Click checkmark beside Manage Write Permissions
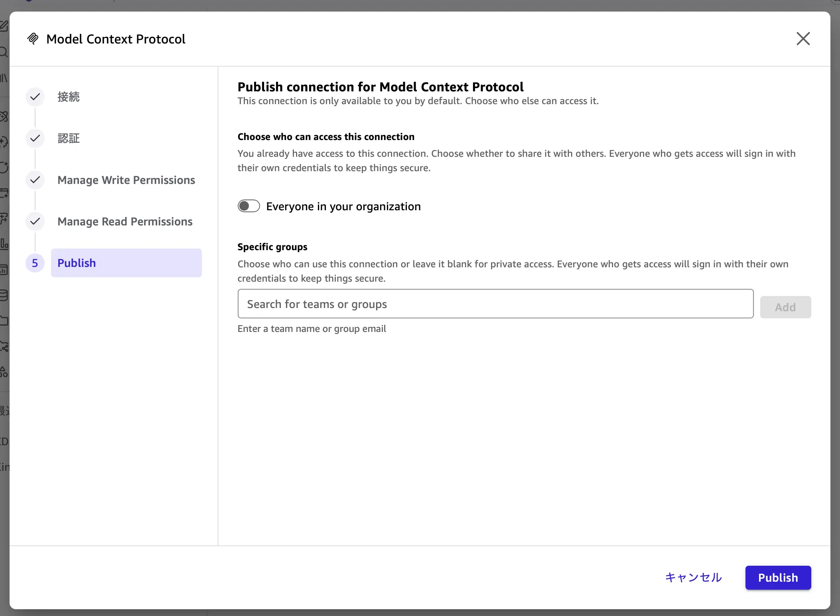 click(35, 180)
